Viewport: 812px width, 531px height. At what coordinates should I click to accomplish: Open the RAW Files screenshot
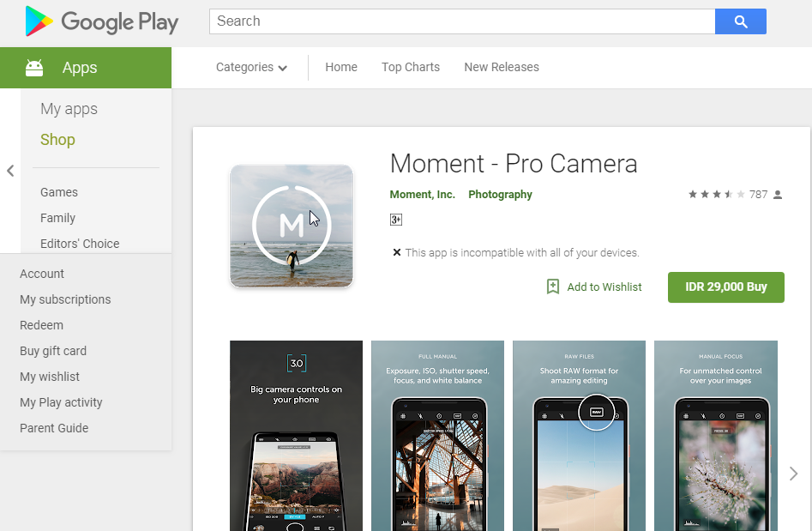pos(579,436)
